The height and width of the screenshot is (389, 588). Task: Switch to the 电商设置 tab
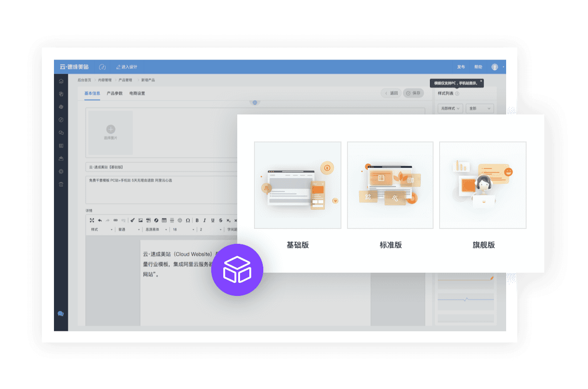[137, 94]
